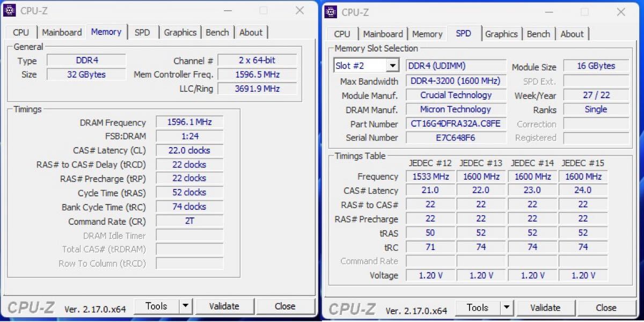Click Validate button in left window
Viewport: 644px width, 322px height.
[224, 306]
